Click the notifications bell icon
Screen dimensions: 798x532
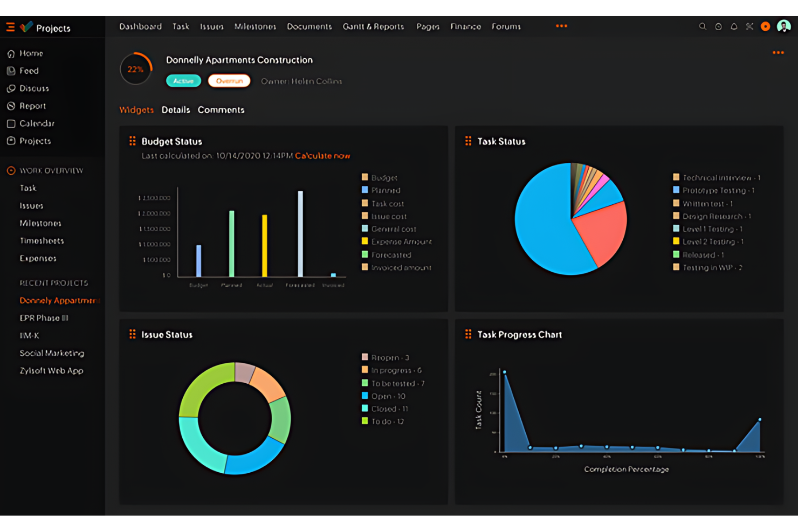(734, 26)
